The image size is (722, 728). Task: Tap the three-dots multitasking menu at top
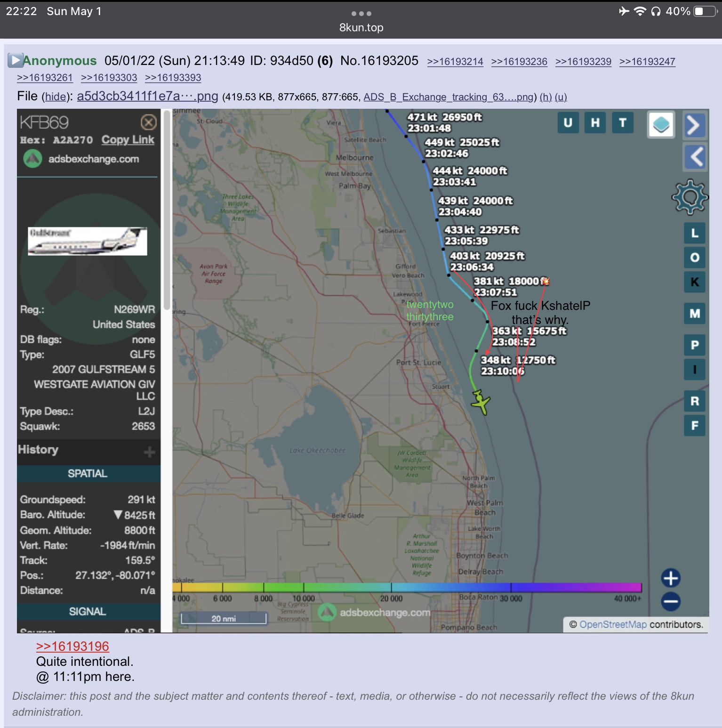coord(361,14)
